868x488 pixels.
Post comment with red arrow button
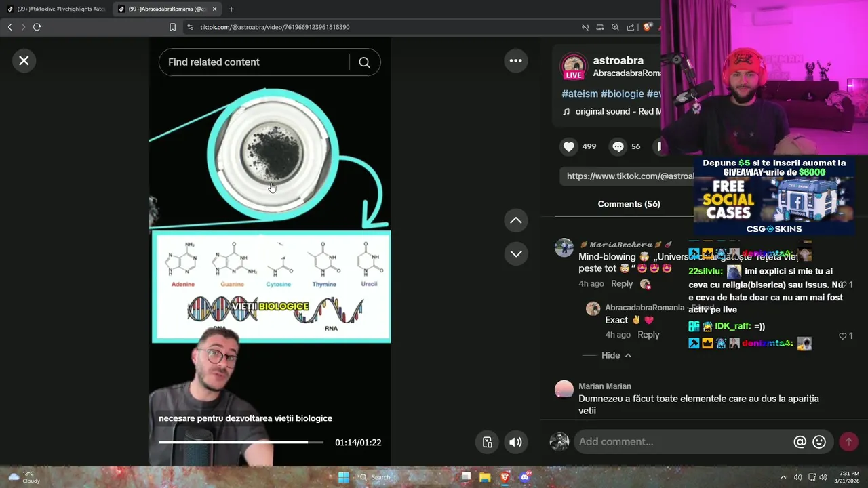point(848,442)
